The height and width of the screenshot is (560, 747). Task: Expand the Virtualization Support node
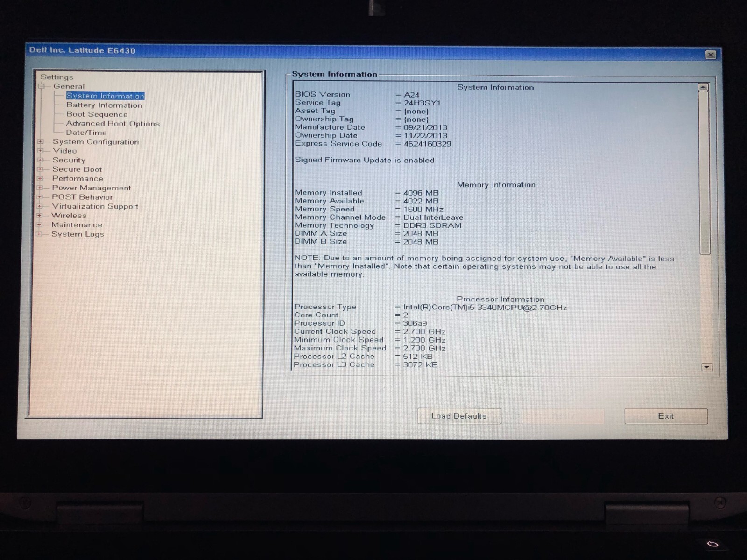click(x=40, y=206)
